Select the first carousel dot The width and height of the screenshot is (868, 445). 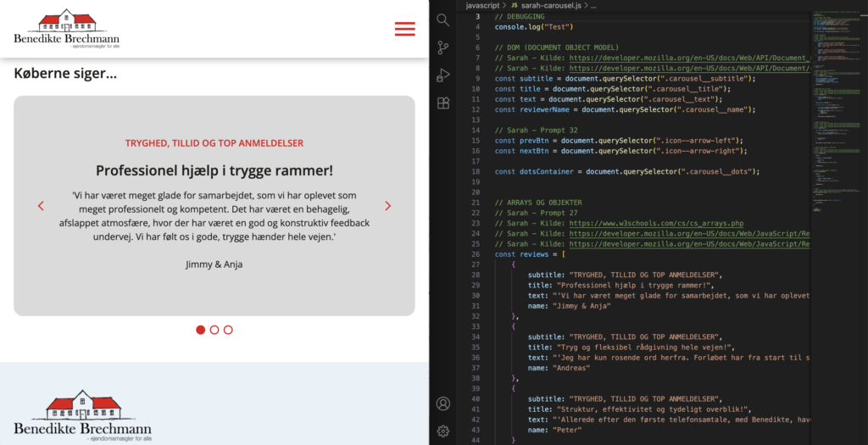coord(200,330)
